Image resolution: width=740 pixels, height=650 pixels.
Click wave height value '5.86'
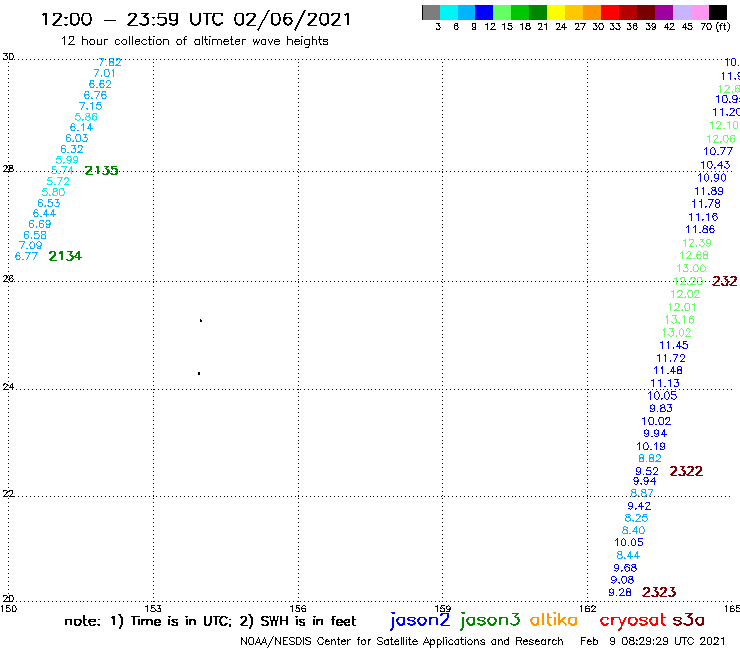pos(86,117)
